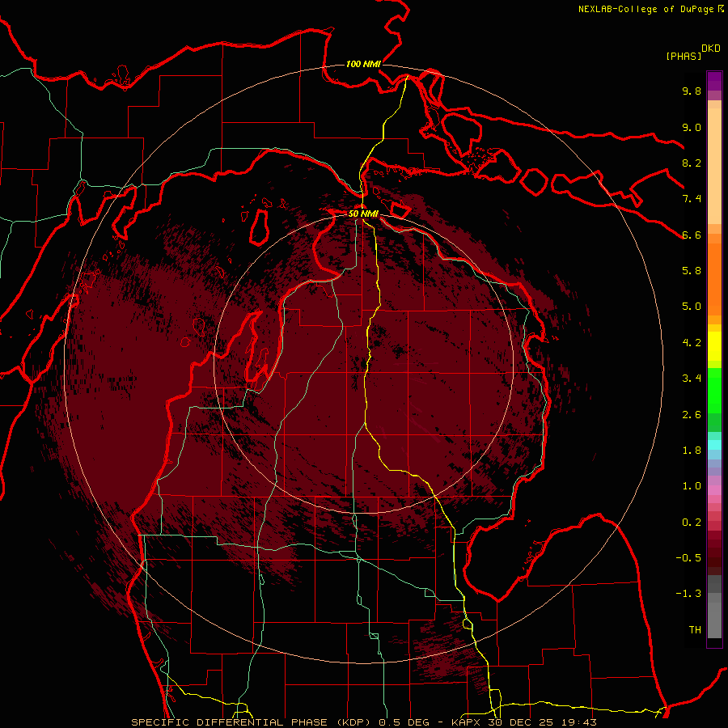Click the -0.5 scale value
This screenshot has width=728, height=728.
click(x=688, y=558)
